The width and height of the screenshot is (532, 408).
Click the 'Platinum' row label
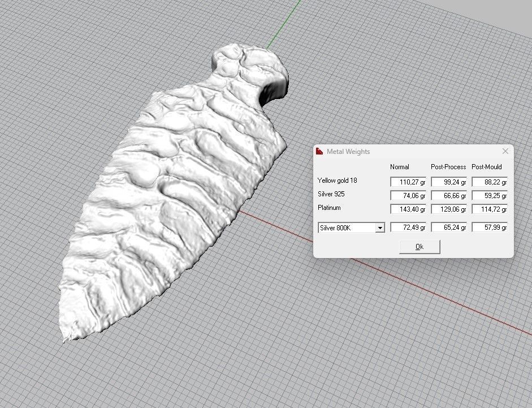329,208
